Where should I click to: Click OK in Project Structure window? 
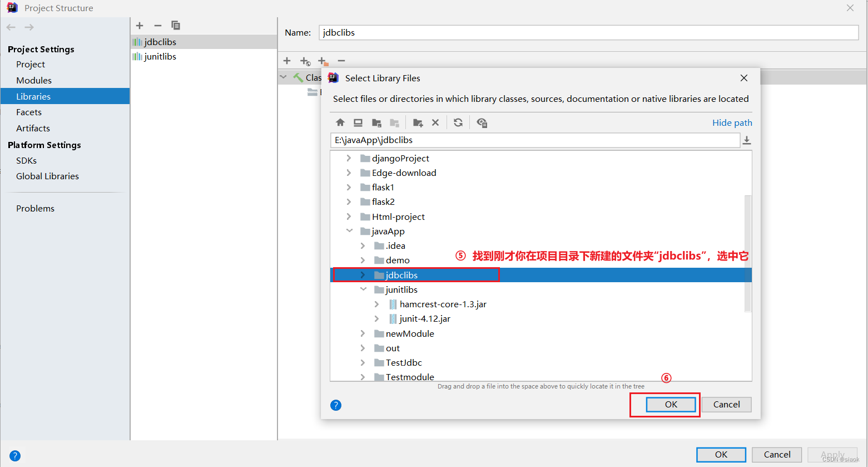click(721, 455)
